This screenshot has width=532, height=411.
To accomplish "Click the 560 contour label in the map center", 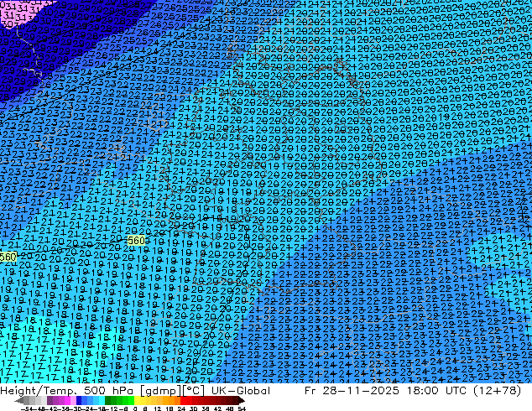I will tap(137, 241).
